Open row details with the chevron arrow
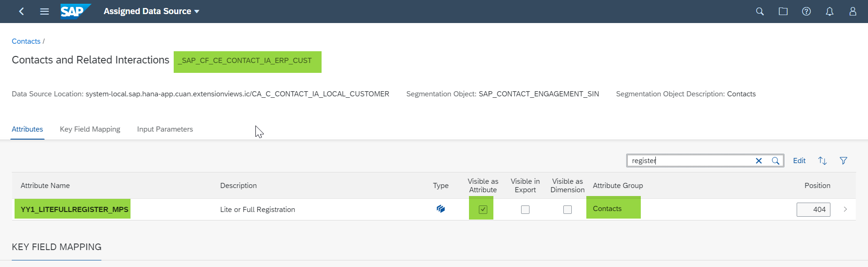The height and width of the screenshot is (267, 868). 845,210
